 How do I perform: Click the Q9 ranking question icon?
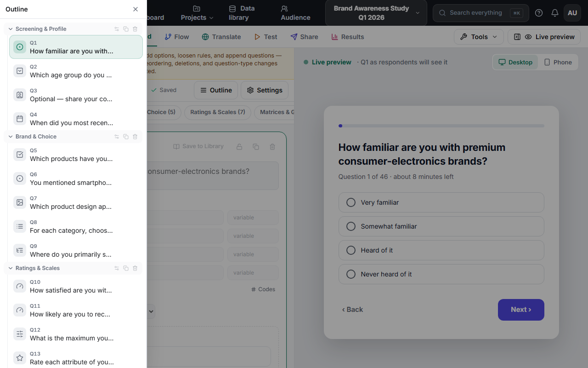click(20, 250)
